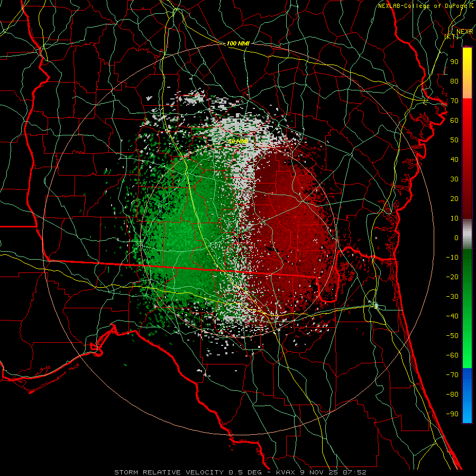This screenshot has height=476, width=476.
Task: Click the NEXLAB-College of DuPage title text
Action: 424,6
